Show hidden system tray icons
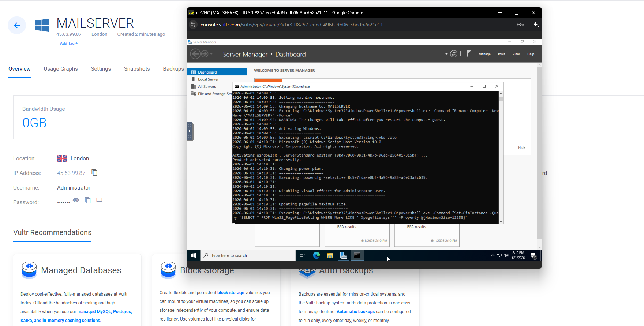This screenshot has height=326, width=644. [x=493, y=255]
